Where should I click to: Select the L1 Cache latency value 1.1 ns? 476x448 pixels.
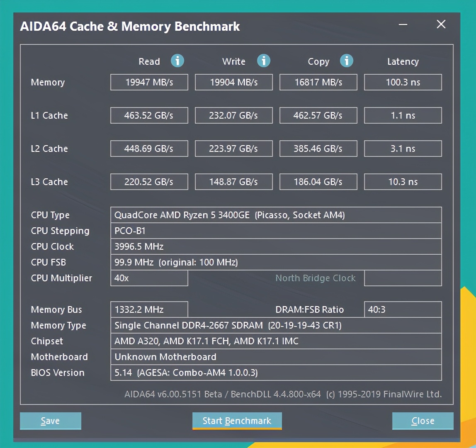click(x=403, y=115)
